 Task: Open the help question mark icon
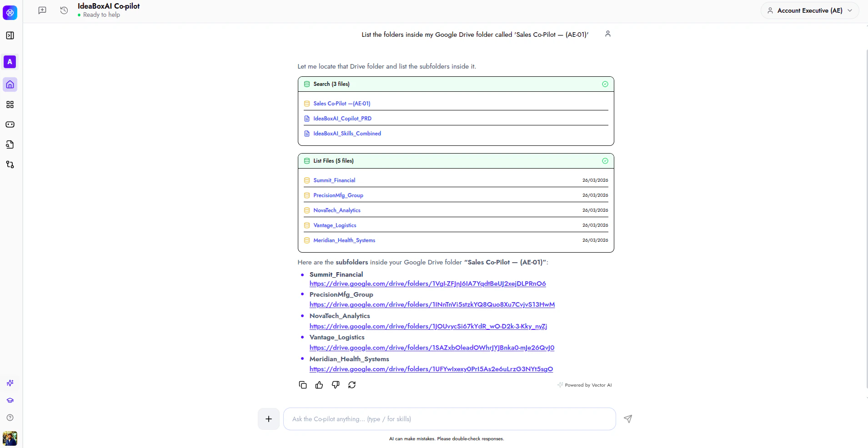pos(10,418)
